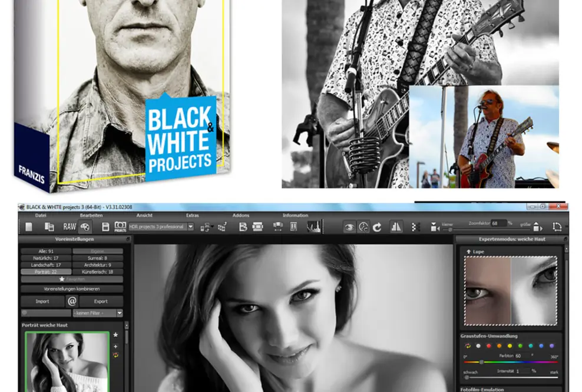
Task: Click the batch processing icon next to RAW
Action: [x=49, y=227]
